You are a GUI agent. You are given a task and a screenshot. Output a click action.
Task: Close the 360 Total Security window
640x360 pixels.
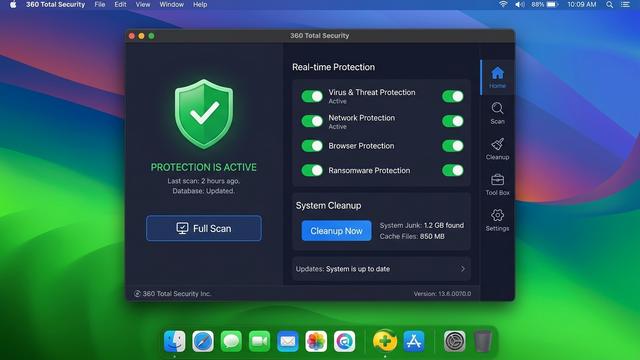click(131, 36)
